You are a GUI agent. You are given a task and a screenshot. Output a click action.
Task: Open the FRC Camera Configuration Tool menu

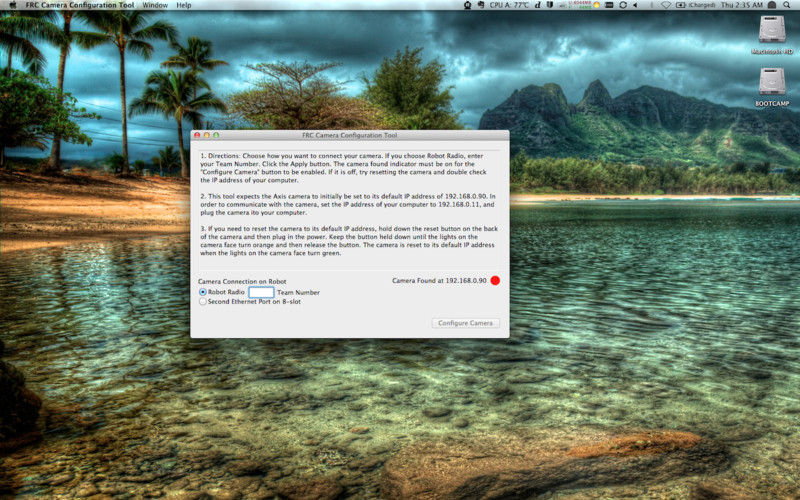click(x=80, y=5)
